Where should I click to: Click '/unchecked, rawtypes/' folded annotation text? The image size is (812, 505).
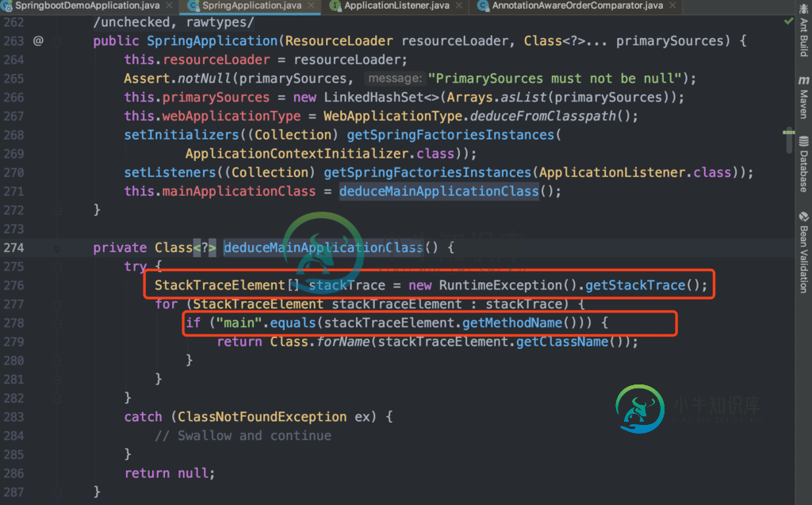174,22
